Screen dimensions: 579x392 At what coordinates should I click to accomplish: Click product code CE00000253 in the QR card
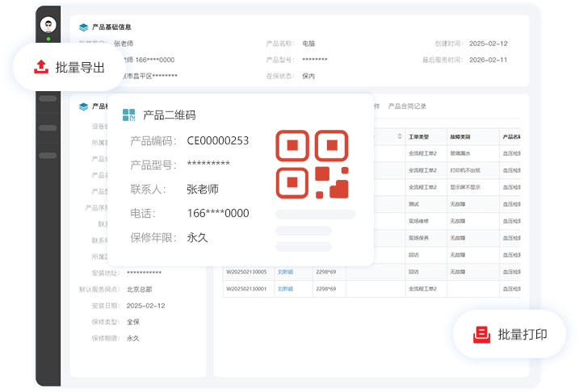tap(218, 140)
